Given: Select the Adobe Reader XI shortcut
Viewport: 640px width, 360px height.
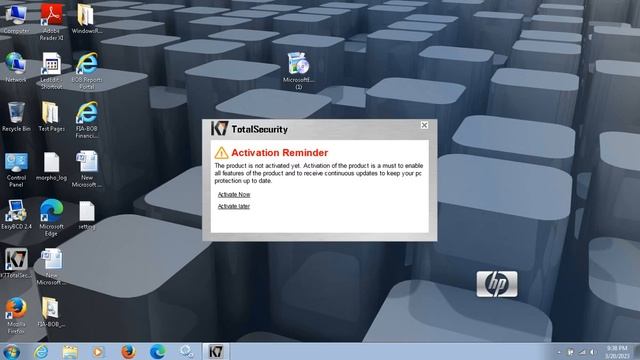Looking at the screenshot, I should coord(51,22).
